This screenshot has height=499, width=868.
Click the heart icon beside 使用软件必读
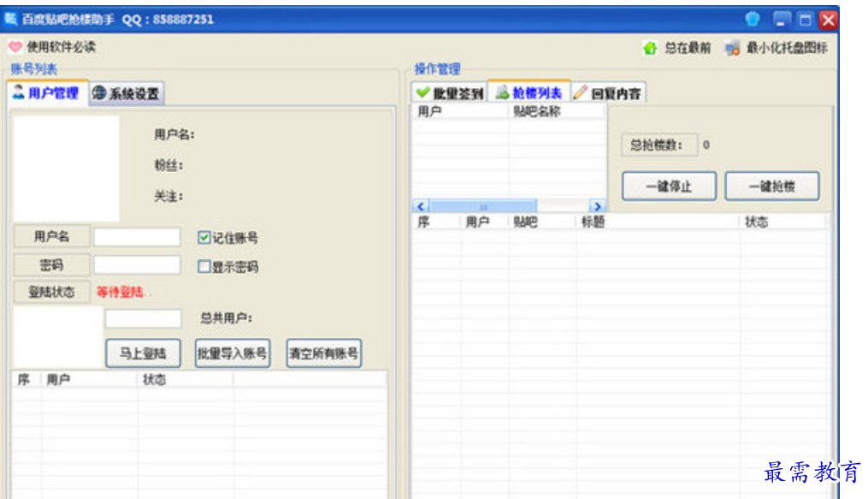click(15, 47)
